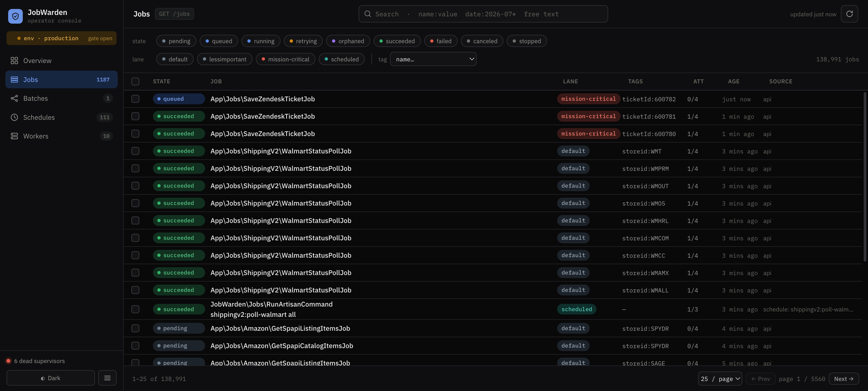Focus the Search input field
The height and width of the screenshot is (391, 868).
point(483,14)
